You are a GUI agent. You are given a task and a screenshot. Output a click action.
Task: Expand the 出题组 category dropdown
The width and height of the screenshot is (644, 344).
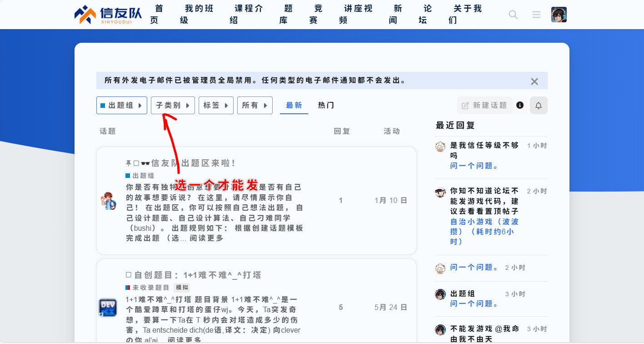(x=122, y=105)
